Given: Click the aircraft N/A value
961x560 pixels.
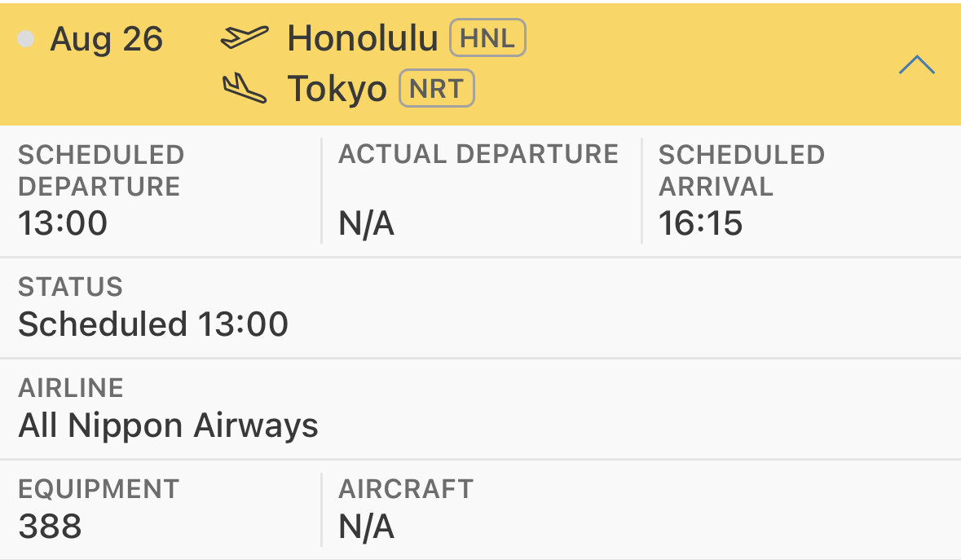Looking at the screenshot, I should (367, 527).
